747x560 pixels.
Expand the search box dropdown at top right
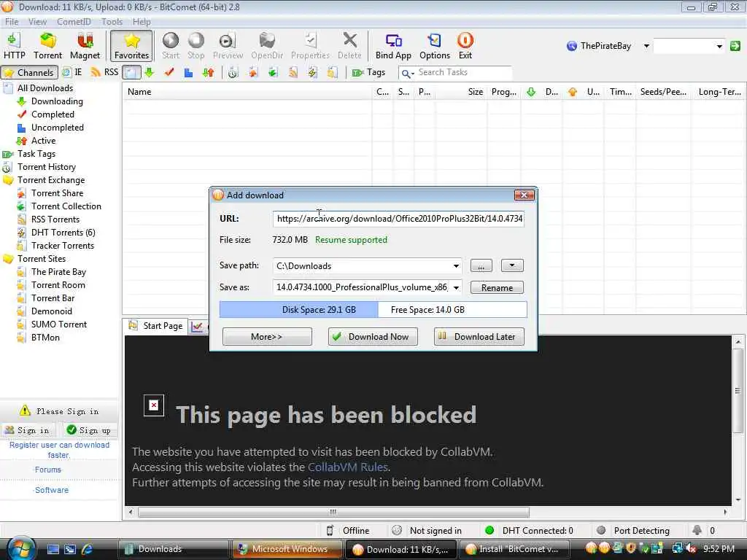click(x=719, y=46)
